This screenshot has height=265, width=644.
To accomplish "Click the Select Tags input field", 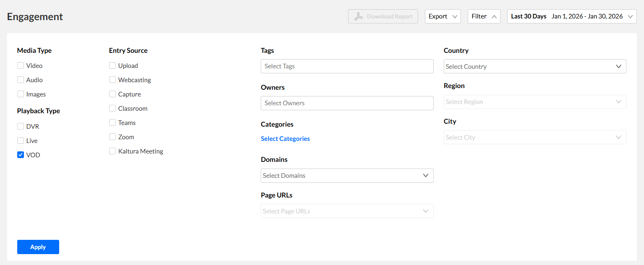I will pyautogui.click(x=347, y=66).
